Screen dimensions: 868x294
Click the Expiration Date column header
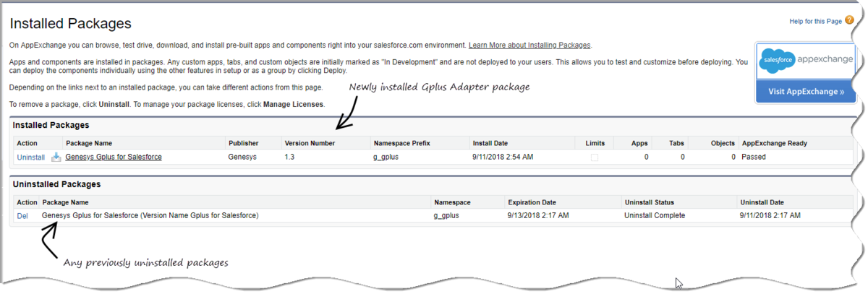(x=532, y=203)
